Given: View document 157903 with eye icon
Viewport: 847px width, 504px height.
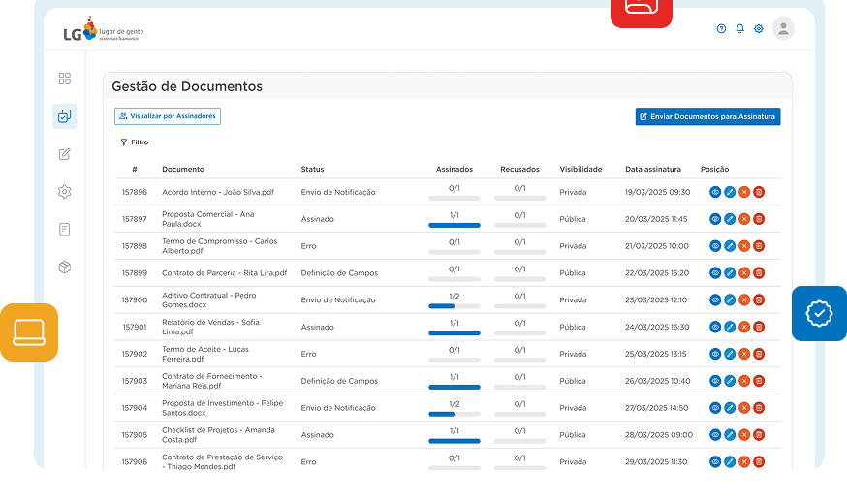Looking at the screenshot, I should coord(715,382).
